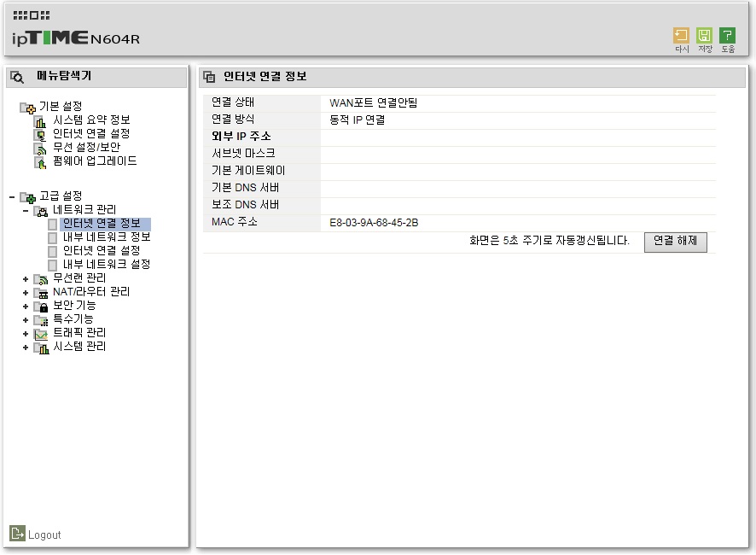Open 내부 네트워크 설정 page
Image resolution: width=756 pixels, height=555 pixels.
click(107, 264)
